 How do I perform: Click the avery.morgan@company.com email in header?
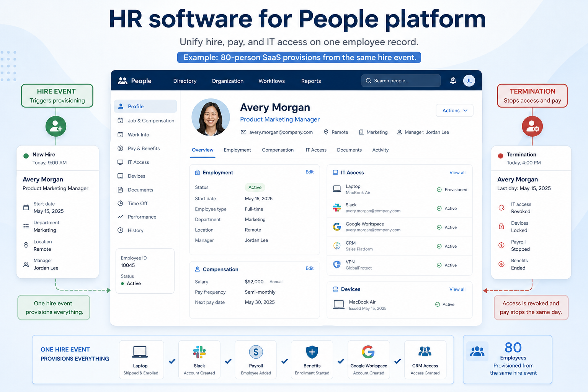pyautogui.click(x=281, y=132)
